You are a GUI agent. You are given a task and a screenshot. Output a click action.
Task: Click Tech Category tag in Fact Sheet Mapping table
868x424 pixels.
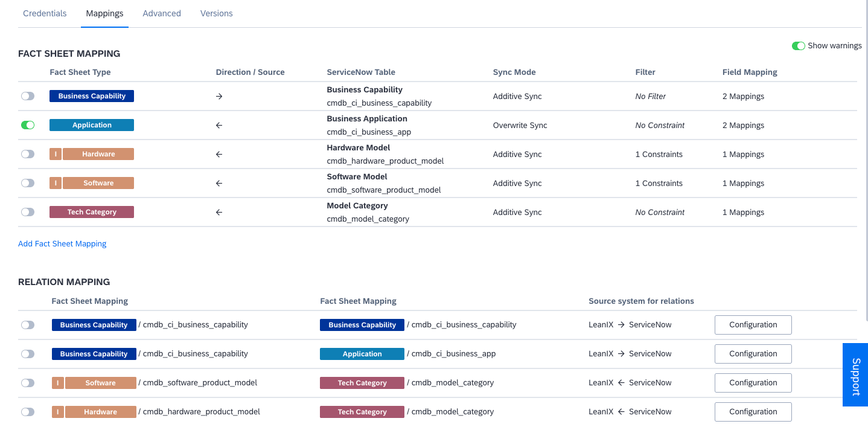tap(92, 212)
